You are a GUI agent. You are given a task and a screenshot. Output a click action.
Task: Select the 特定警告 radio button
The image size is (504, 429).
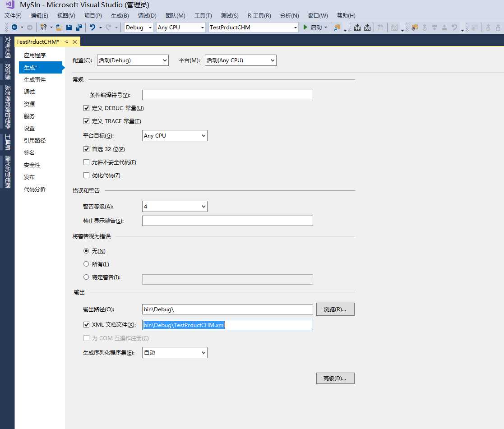tap(86, 277)
